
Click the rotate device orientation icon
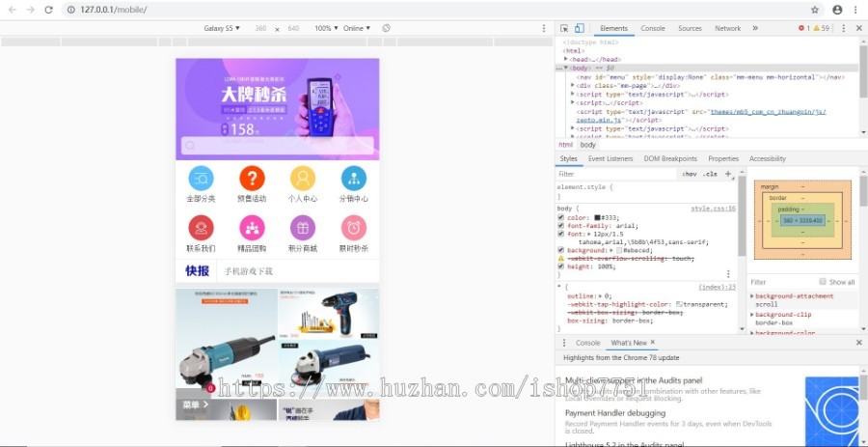[387, 28]
